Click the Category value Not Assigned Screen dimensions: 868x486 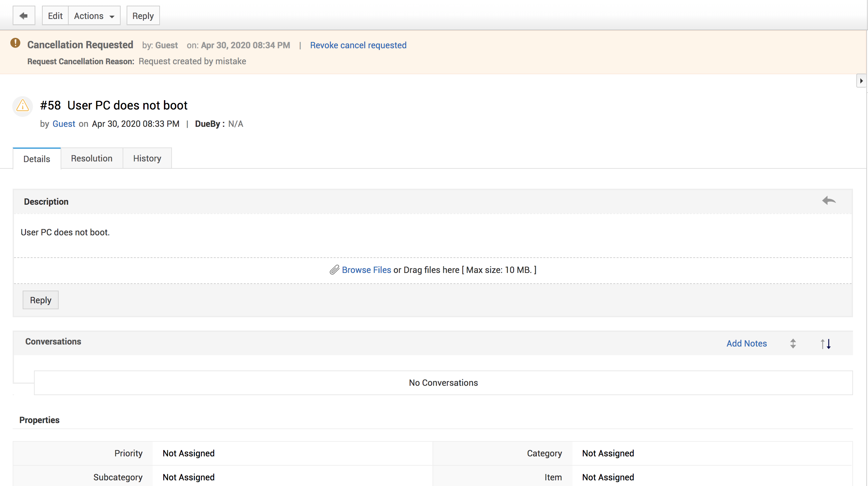point(608,453)
